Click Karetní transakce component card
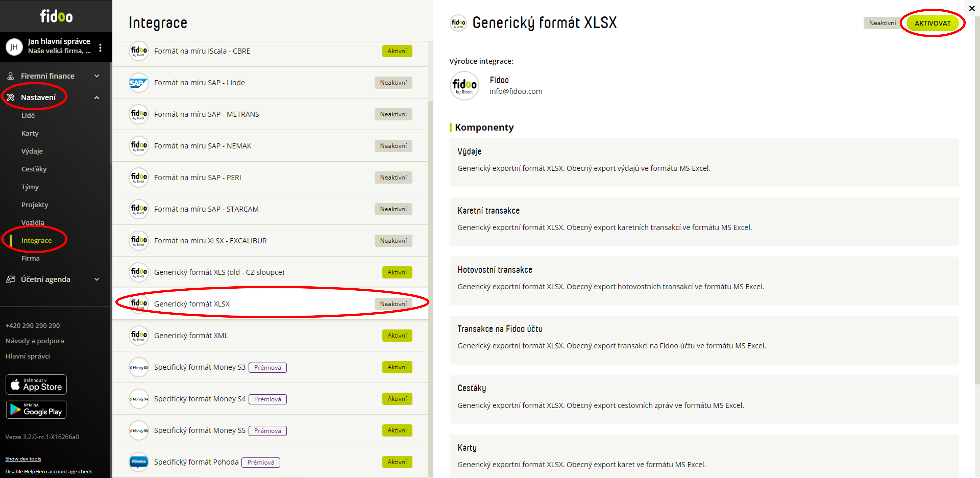980x478 pixels. pos(704,221)
